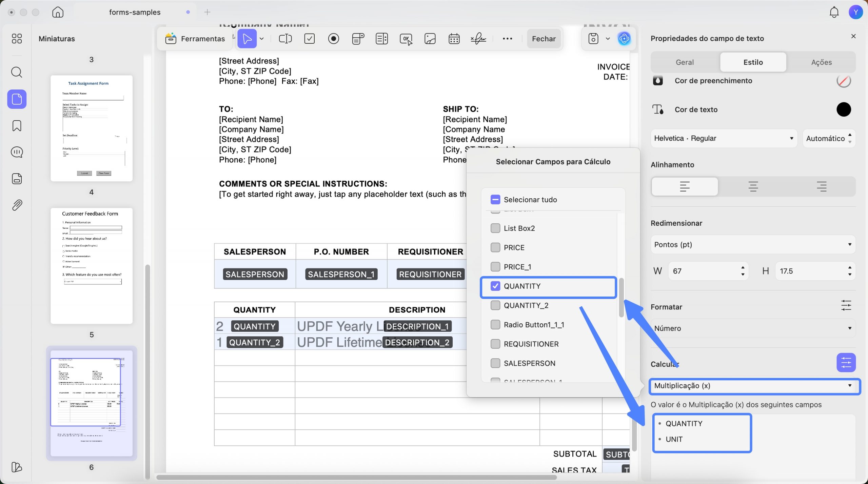Pick the signature field tool
868x484 pixels.
click(x=478, y=39)
